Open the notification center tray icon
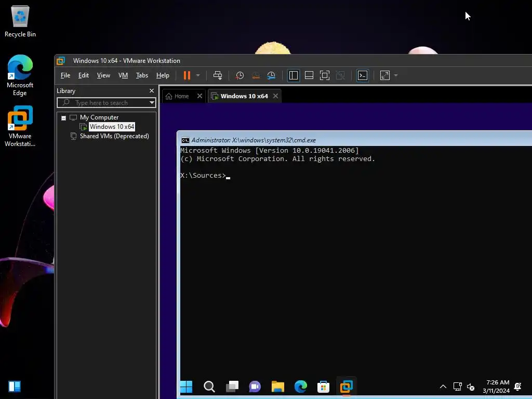Viewport: 532px width, 399px height. click(518, 387)
